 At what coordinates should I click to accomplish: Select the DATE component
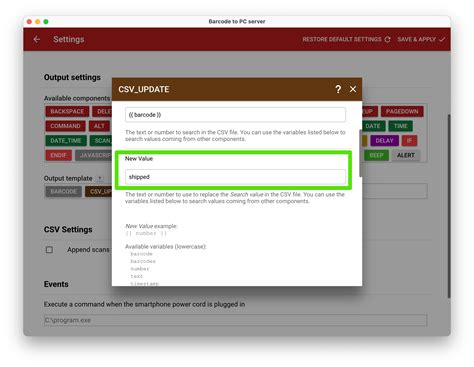point(373,126)
